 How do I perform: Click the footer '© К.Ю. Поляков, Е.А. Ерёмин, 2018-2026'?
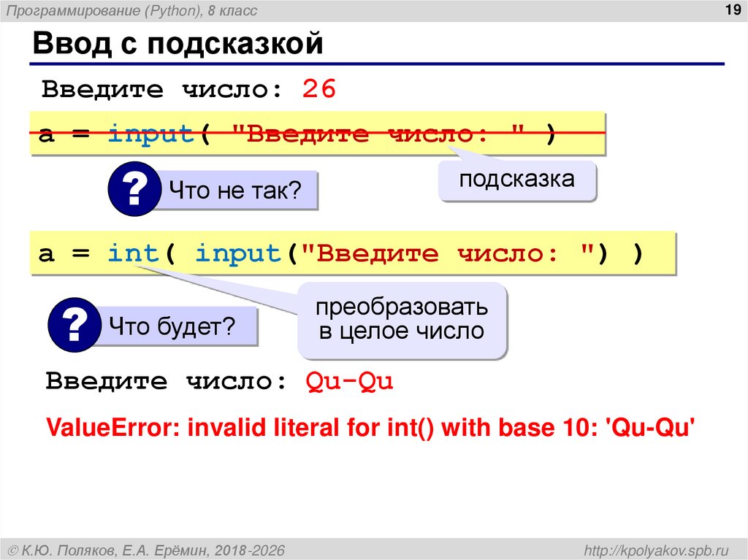146,551
